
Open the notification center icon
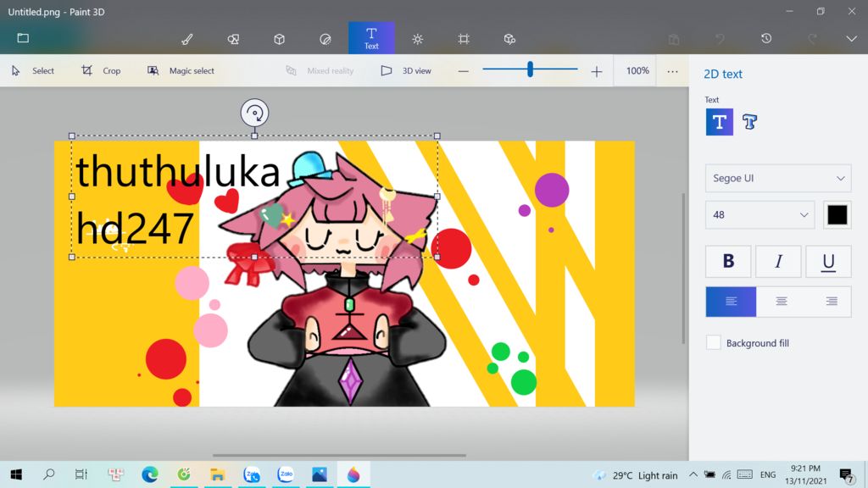845,474
